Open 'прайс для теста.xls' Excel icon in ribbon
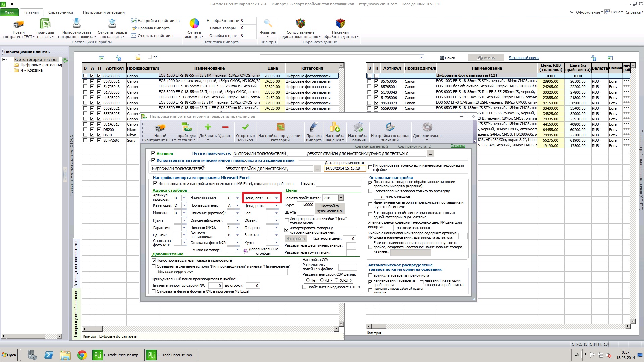The width and height of the screenshot is (644, 362). tap(45, 24)
